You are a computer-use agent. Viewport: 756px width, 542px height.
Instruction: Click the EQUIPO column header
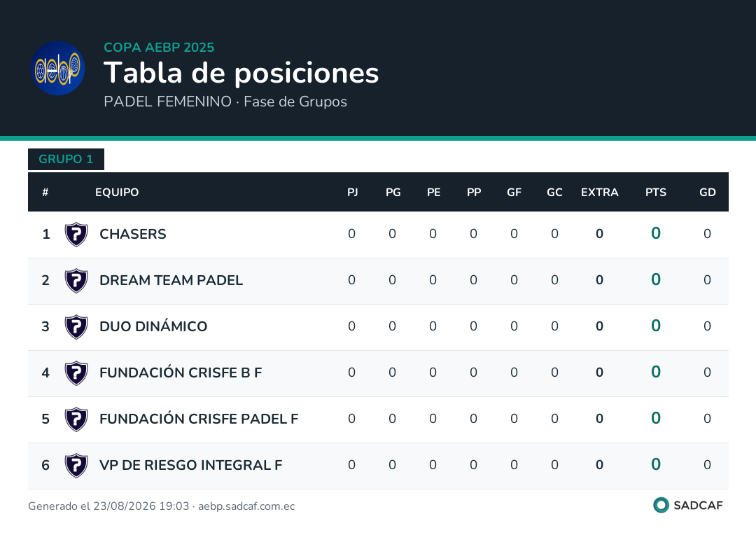click(117, 193)
